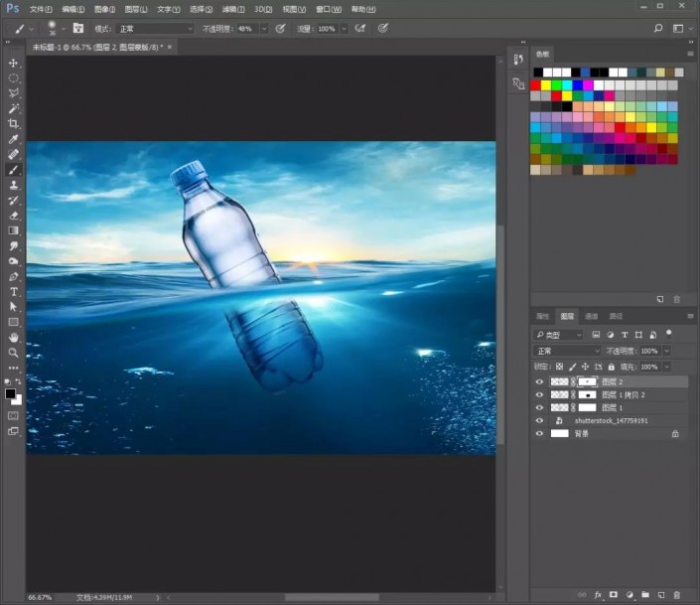Hide the shutterstock_147759191 layer

[539, 420]
